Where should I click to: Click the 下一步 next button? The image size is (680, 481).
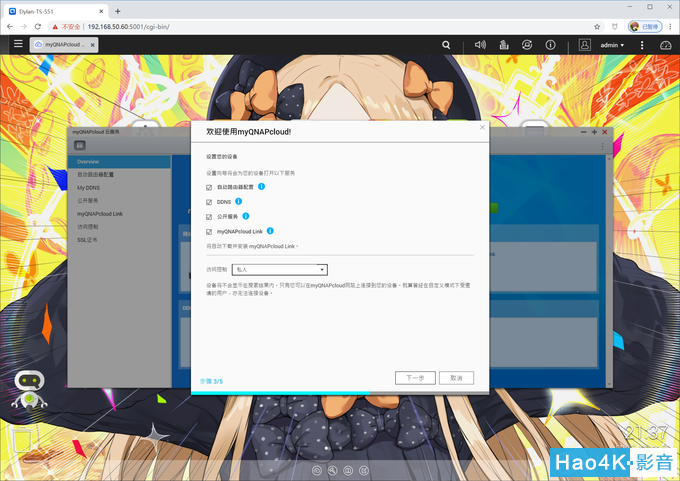click(415, 378)
